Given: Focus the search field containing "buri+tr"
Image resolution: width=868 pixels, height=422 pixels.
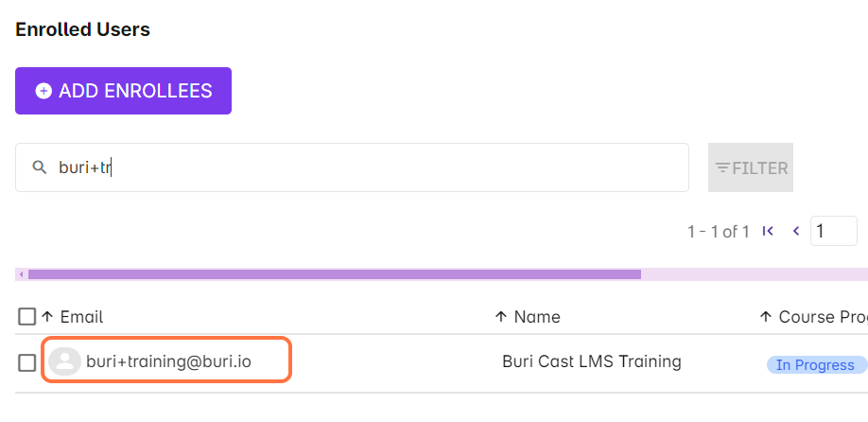Looking at the screenshot, I should tap(359, 167).
